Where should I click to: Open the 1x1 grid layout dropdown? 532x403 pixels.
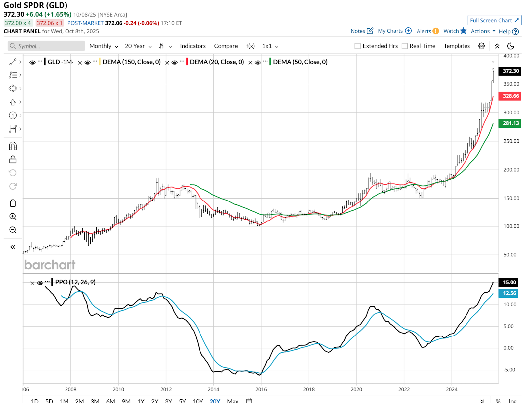270,46
